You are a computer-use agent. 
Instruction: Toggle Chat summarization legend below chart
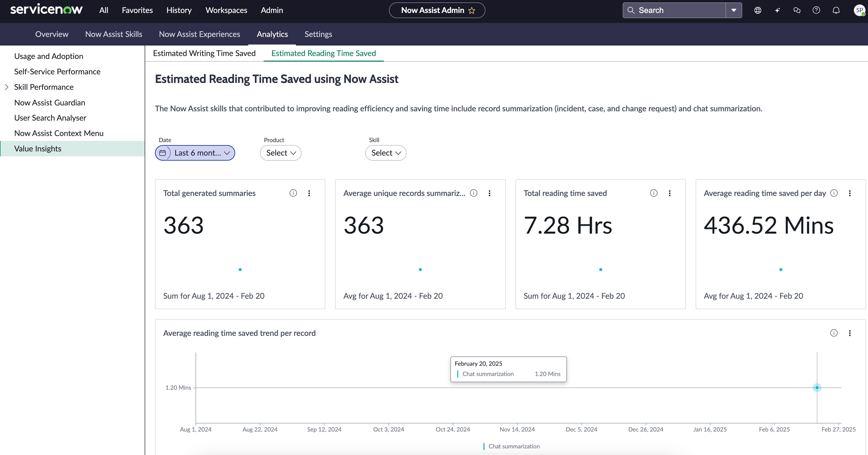[512, 446]
